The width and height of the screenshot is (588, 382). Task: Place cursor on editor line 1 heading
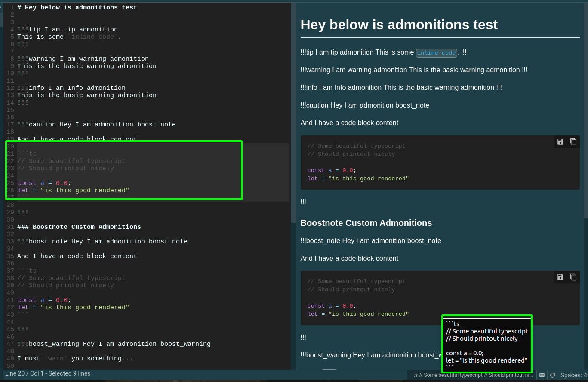77,8
